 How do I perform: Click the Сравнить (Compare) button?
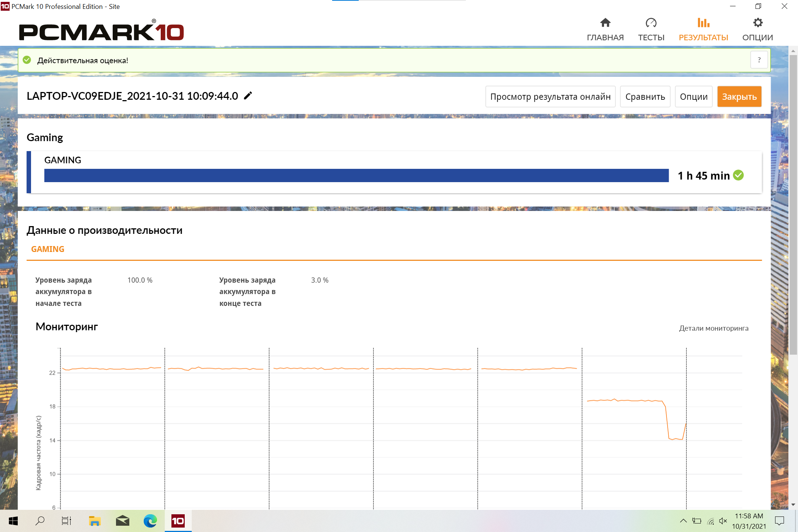tap(645, 96)
